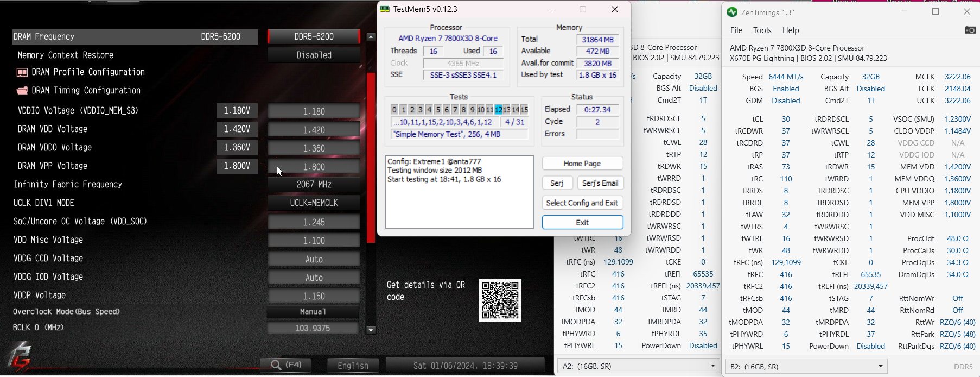The height and width of the screenshot is (377, 980).
Task: Click the Home Page button in TestMem5
Action: tap(582, 164)
